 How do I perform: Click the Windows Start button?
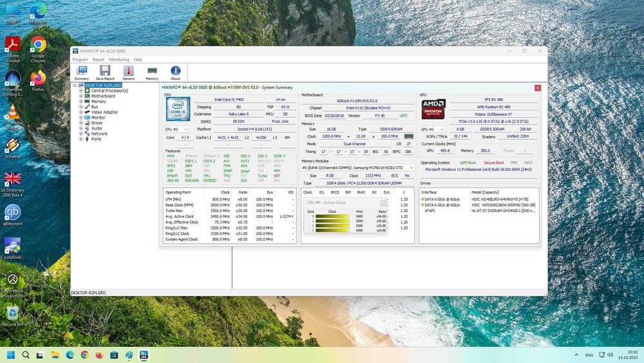11,355
